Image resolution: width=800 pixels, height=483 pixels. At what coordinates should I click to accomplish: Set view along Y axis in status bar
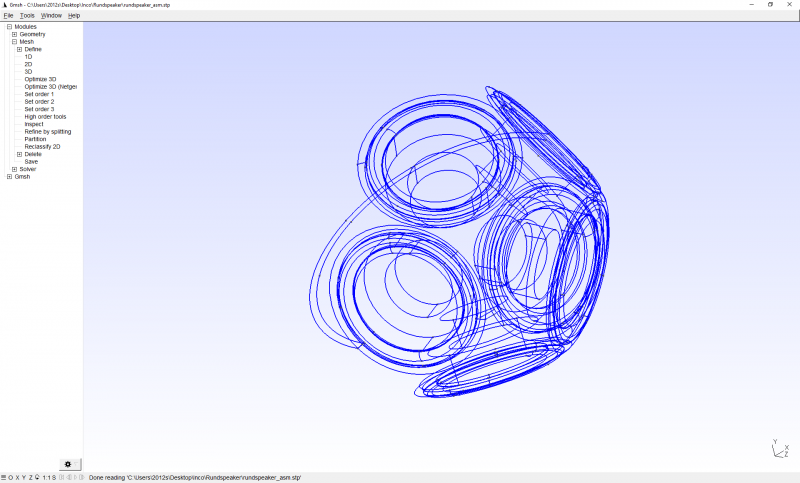click(x=24, y=478)
